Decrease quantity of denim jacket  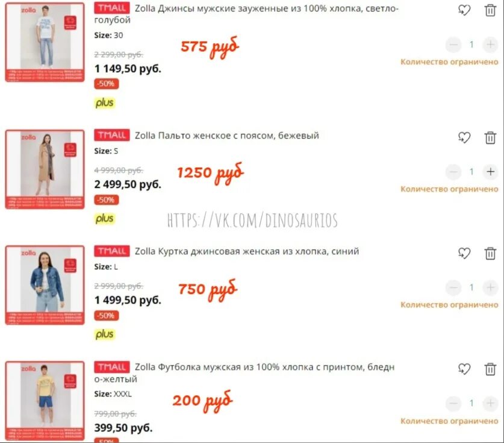[453, 287]
